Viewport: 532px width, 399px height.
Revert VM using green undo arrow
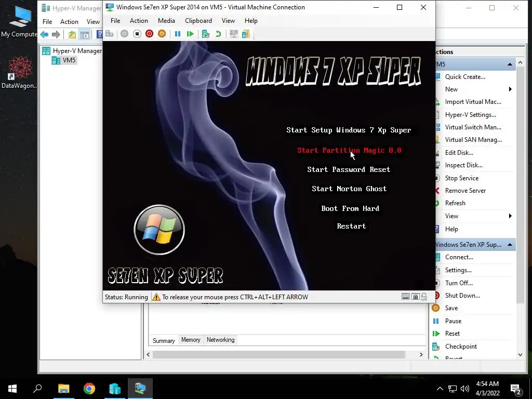(218, 34)
